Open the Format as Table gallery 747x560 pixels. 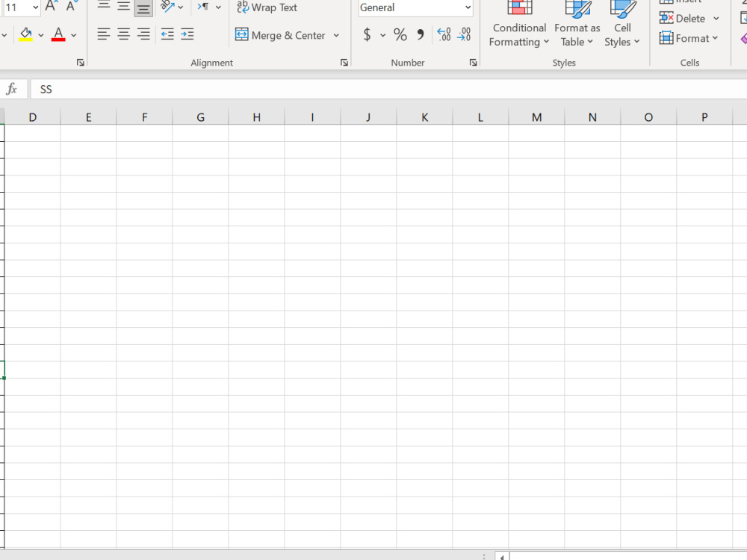click(577, 24)
